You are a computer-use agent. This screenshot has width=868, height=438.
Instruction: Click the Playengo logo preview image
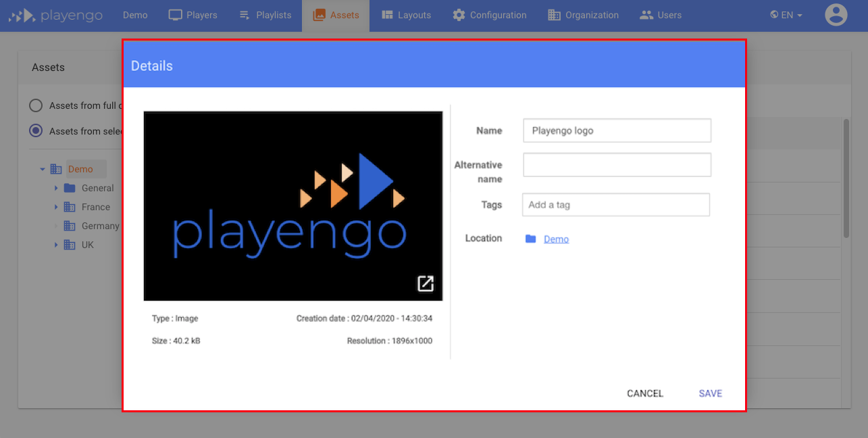pyautogui.click(x=293, y=206)
